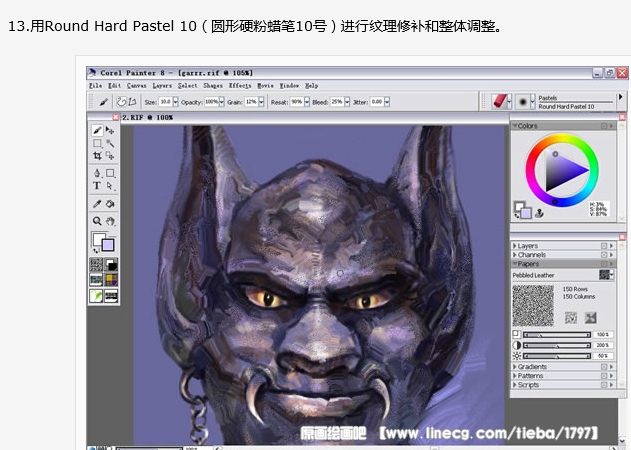Select the Layer Adjuster tool
The width and height of the screenshot is (631, 450).
pos(110,130)
